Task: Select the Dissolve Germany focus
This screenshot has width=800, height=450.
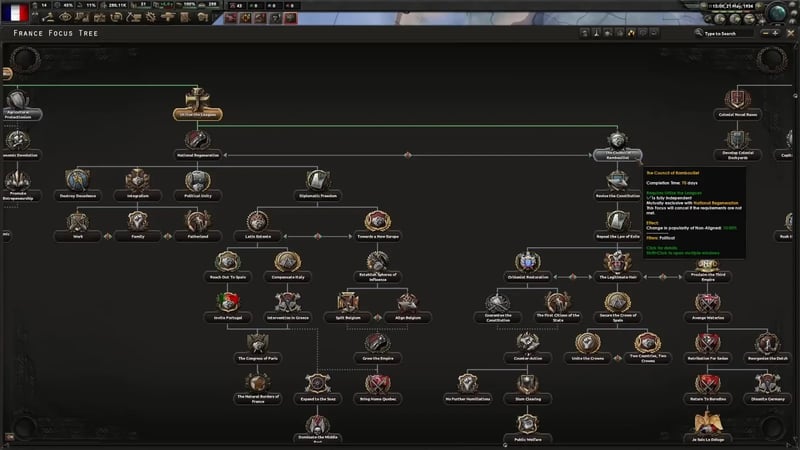Action: (x=768, y=389)
